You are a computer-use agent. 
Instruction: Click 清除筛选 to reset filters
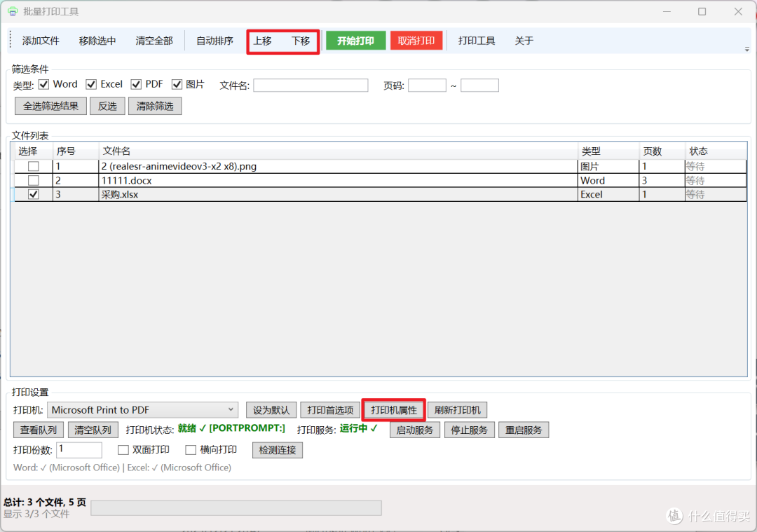pos(155,107)
